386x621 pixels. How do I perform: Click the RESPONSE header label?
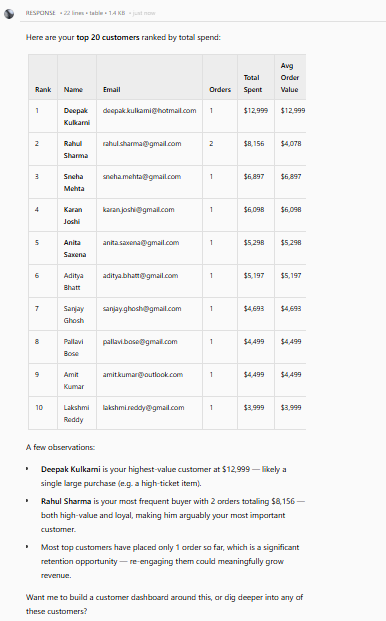[40, 13]
